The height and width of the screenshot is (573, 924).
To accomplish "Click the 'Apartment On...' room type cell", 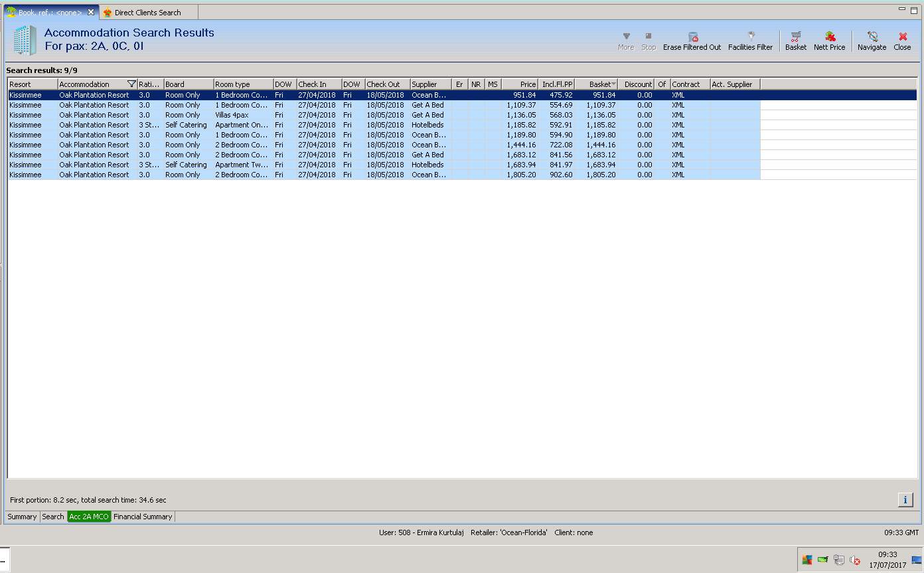I will (x=244, y=125).
